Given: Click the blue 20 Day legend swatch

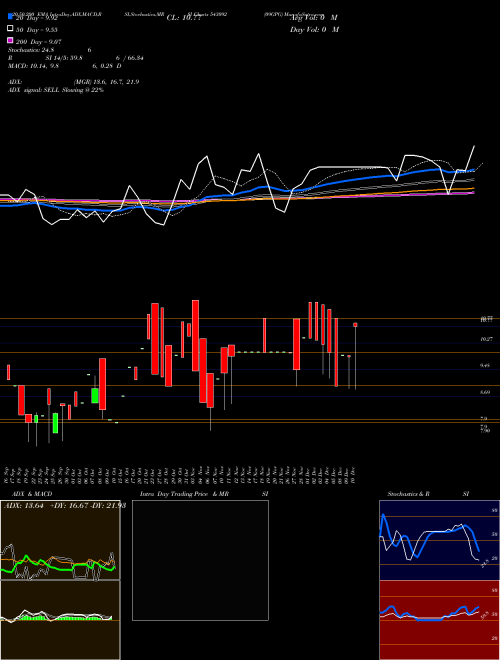Looking at the screenshot, I should [10, 17].
